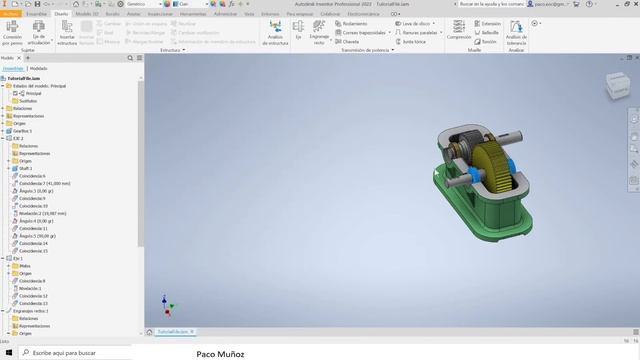Switch to the Vista ribbon tab
The height and width of the screenshot is (360, 640).
(x=249, y=14)
